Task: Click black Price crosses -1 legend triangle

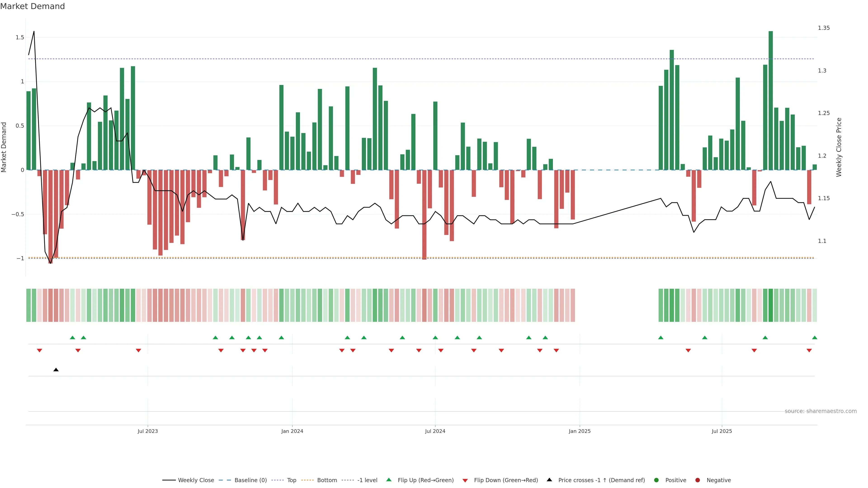Action: pyautogui.click(x=549, y=480)
